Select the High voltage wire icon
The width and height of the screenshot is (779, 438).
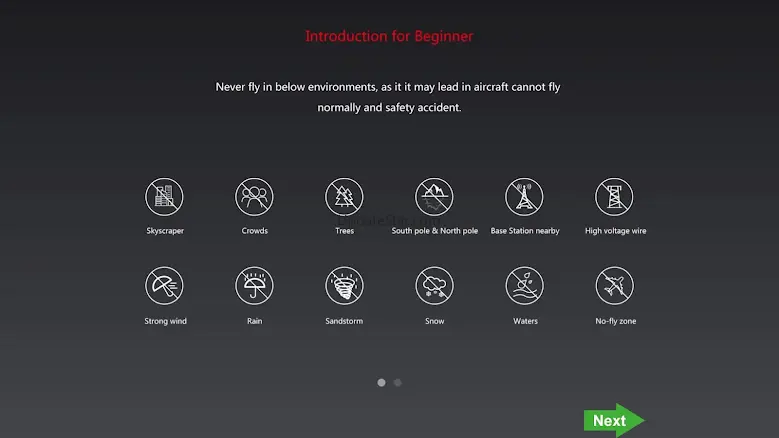point(614,197)
